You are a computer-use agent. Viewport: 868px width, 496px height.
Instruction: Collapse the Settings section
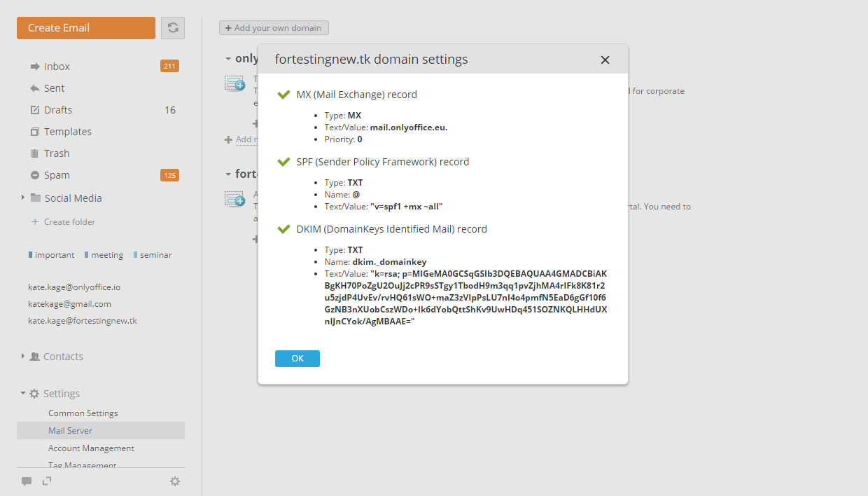[23, 393]
